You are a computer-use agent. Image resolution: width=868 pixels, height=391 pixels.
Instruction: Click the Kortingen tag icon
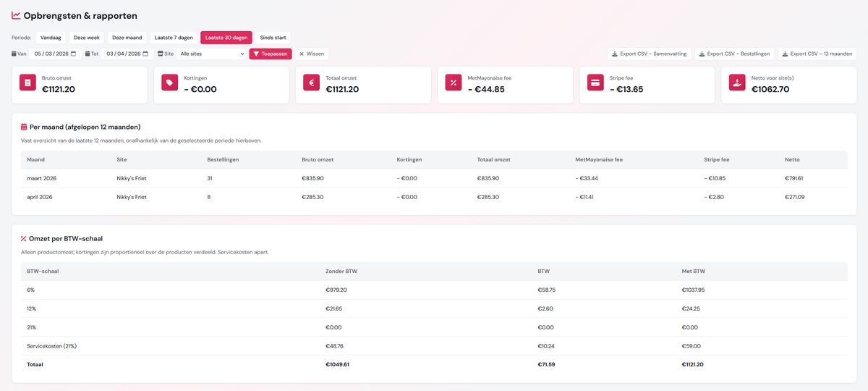pyautogui.click(x=169, y=83)
